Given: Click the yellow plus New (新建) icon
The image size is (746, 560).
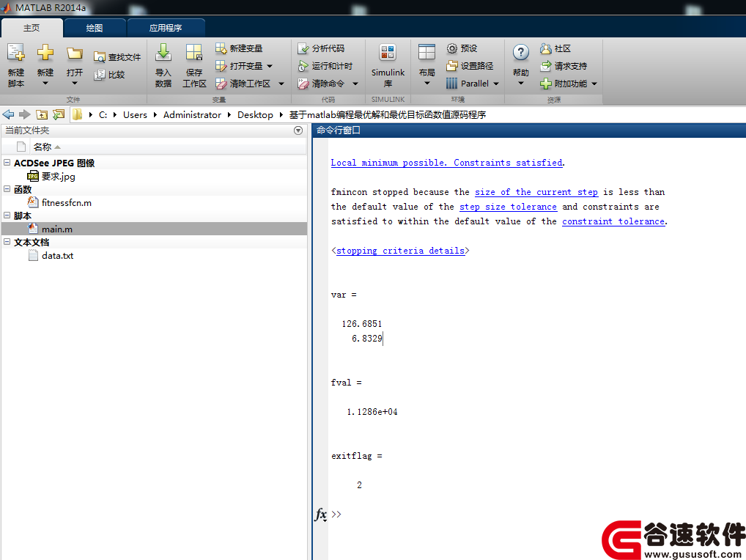Looking at the screenshot, I should [45, 52].
